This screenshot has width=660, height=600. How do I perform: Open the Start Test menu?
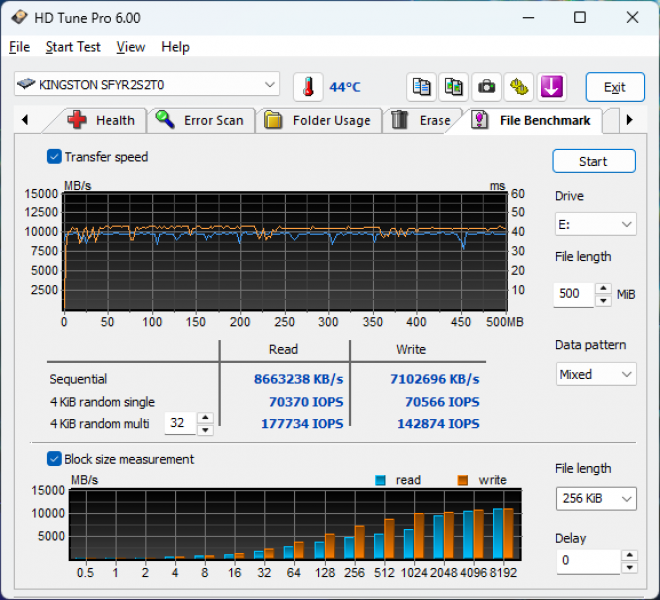coord(73,47)
